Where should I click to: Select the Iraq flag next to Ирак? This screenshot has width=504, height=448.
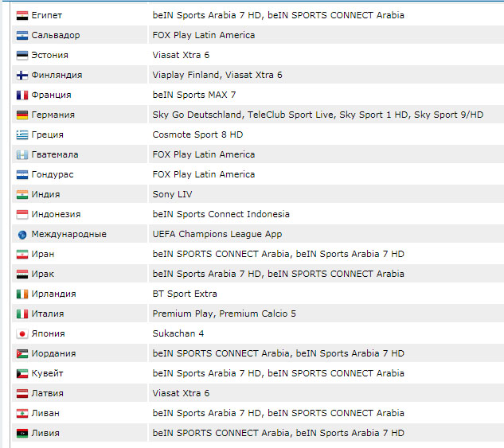(22, 275)
